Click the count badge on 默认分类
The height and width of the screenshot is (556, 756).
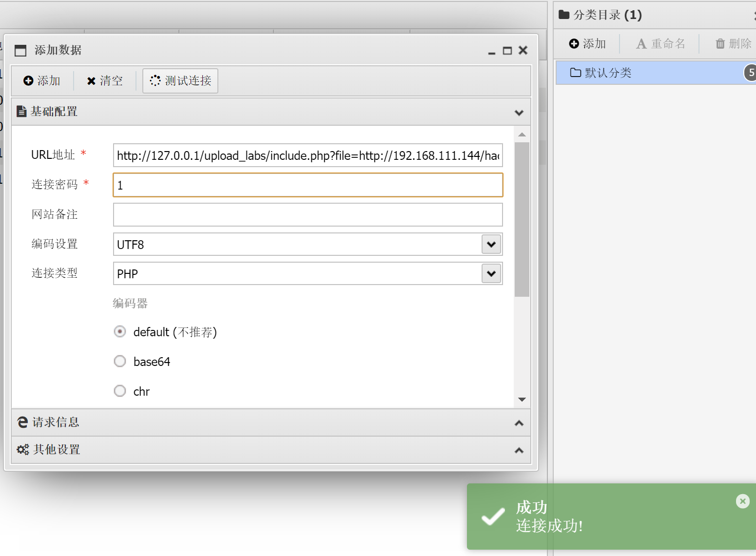point(751,73)
